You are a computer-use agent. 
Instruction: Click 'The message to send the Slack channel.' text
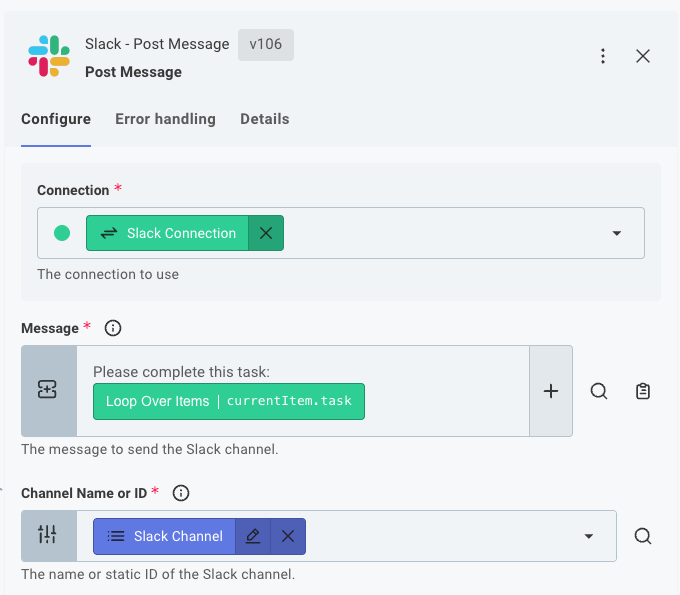[x=150, y=449]
